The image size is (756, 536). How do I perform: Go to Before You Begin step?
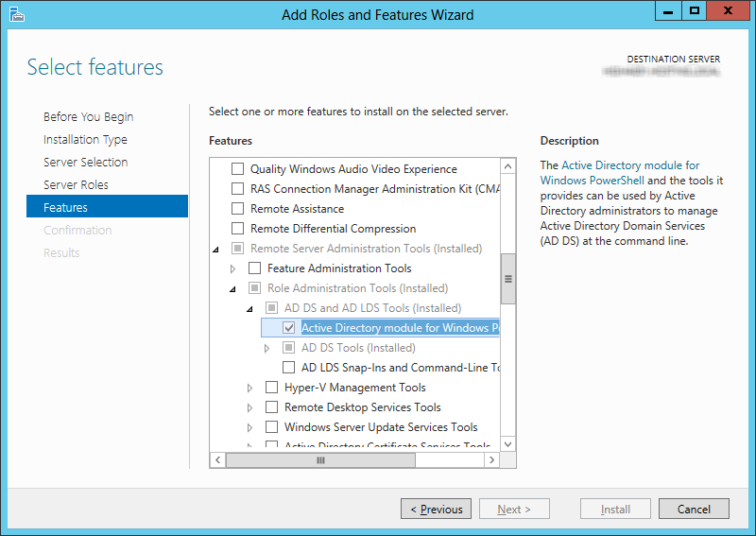click(88, 117)
